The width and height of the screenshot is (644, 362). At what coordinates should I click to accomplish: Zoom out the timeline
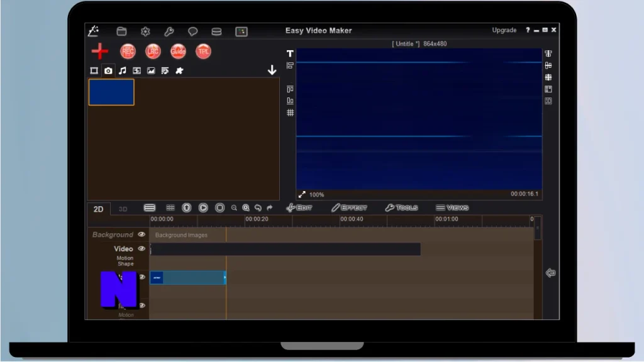click(x=234, y=207)
